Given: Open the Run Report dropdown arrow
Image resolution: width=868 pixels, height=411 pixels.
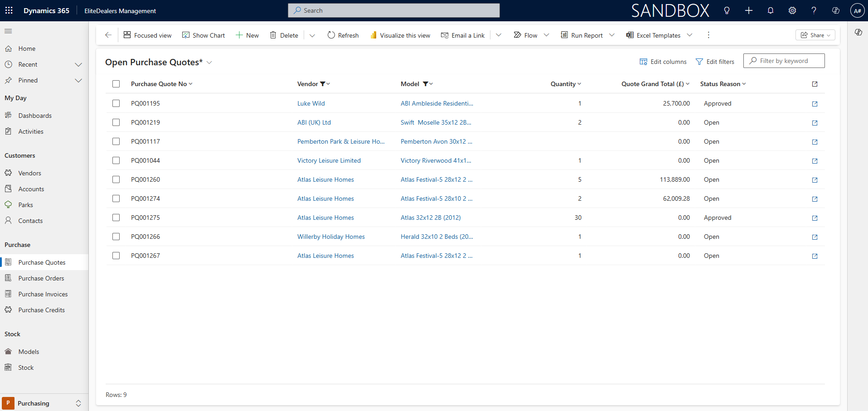Looking at the screenshot, I should pos(612,35).
